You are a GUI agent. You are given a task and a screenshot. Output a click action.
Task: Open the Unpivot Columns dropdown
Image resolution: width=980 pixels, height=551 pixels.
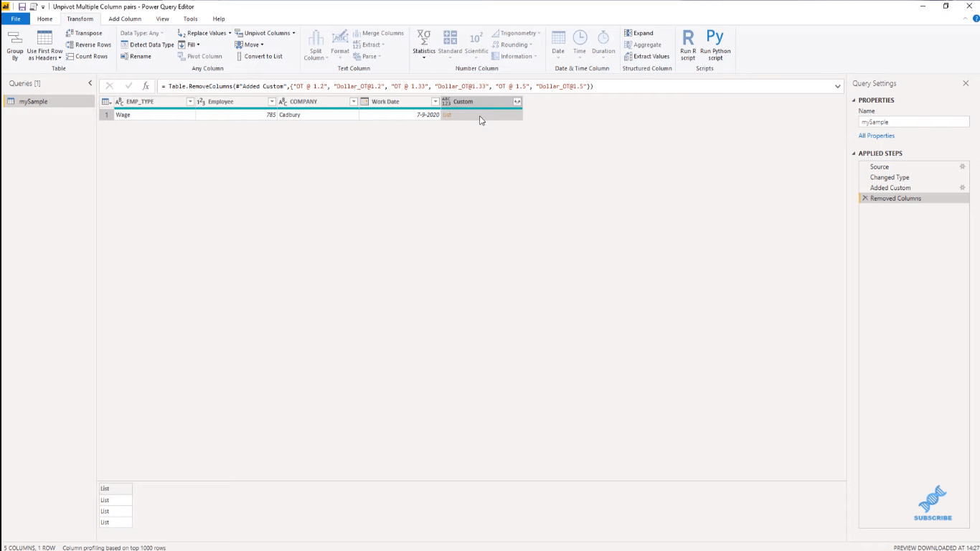[293, 33]
